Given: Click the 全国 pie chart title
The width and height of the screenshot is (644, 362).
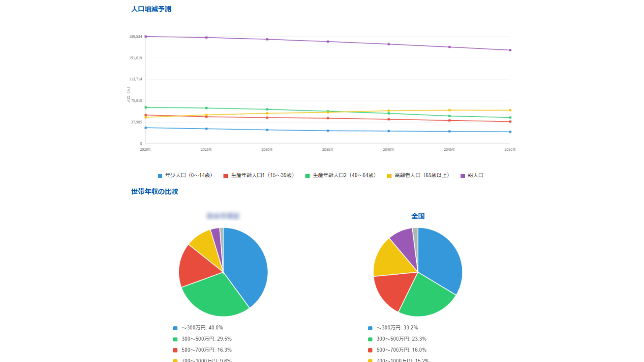Looking at the screenshot, I should click(418, 216).
